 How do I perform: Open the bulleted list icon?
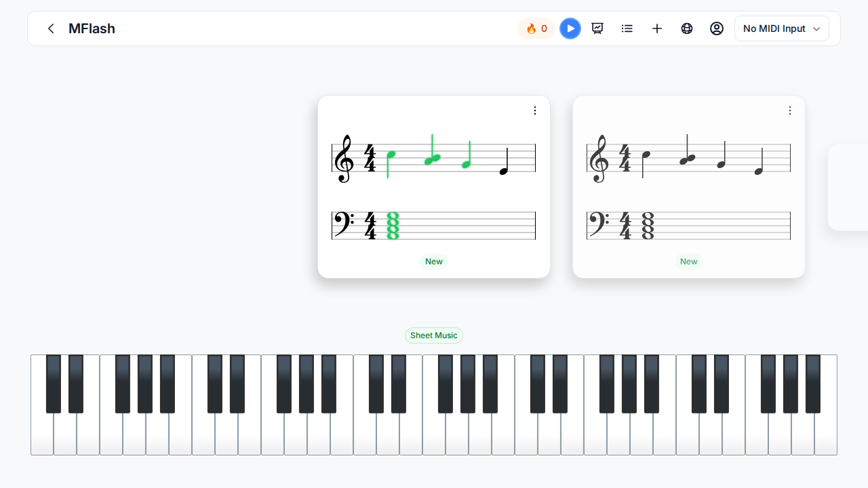[627, 28]
